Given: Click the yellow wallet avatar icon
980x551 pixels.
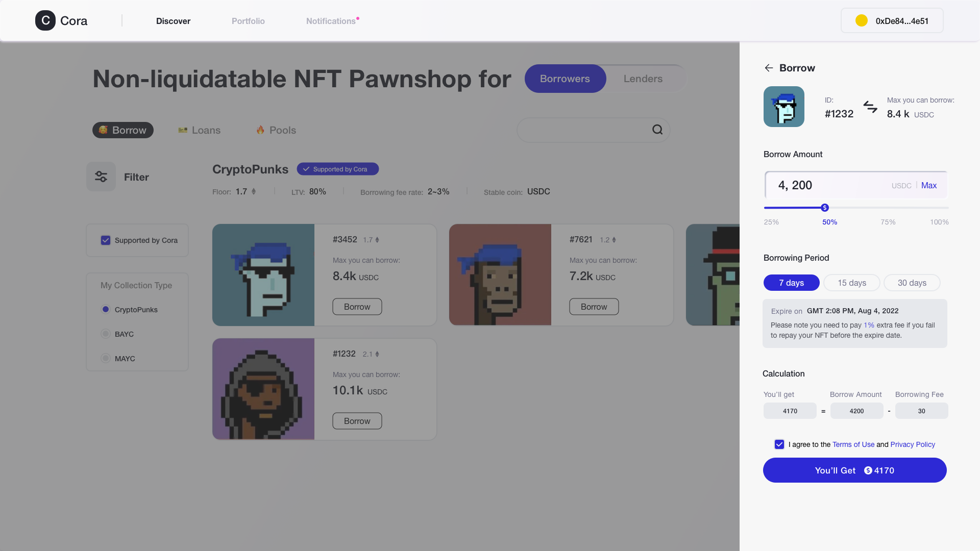Looking at the screenshot, I should [862, 20].
